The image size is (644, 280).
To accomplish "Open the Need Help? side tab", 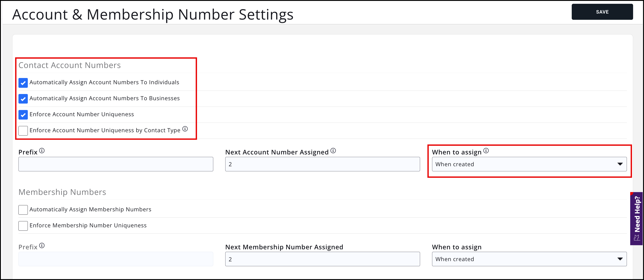I will pos(637,218).
